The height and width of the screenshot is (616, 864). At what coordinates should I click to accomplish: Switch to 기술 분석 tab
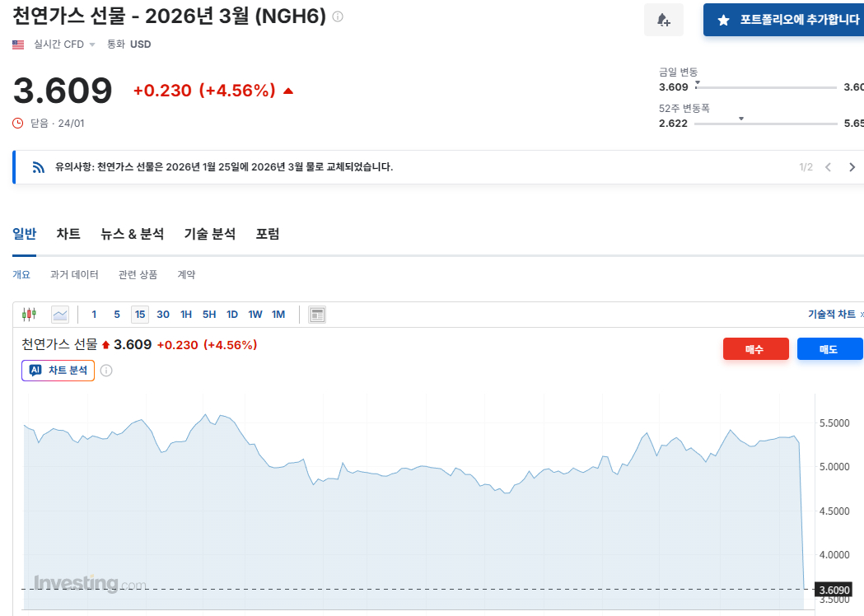pyautogui.click(x=209, y=234)
